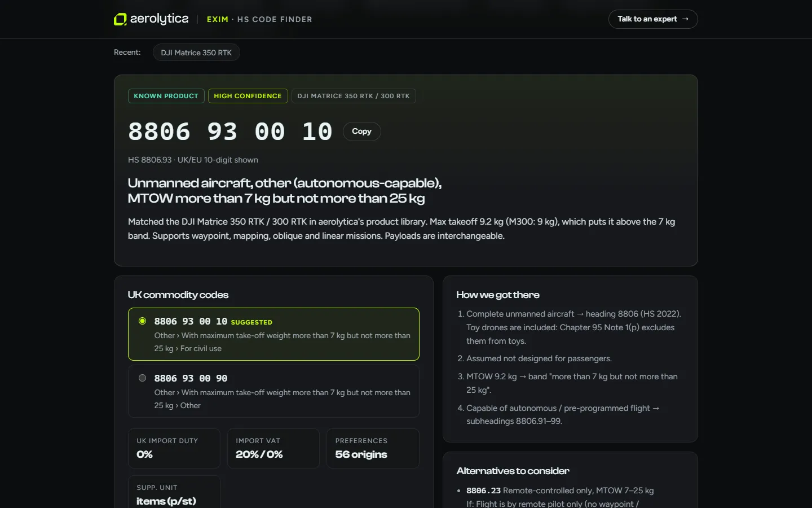
Task: Click the HIGH CONFIDENCE badge
Action: pos(248,96)
